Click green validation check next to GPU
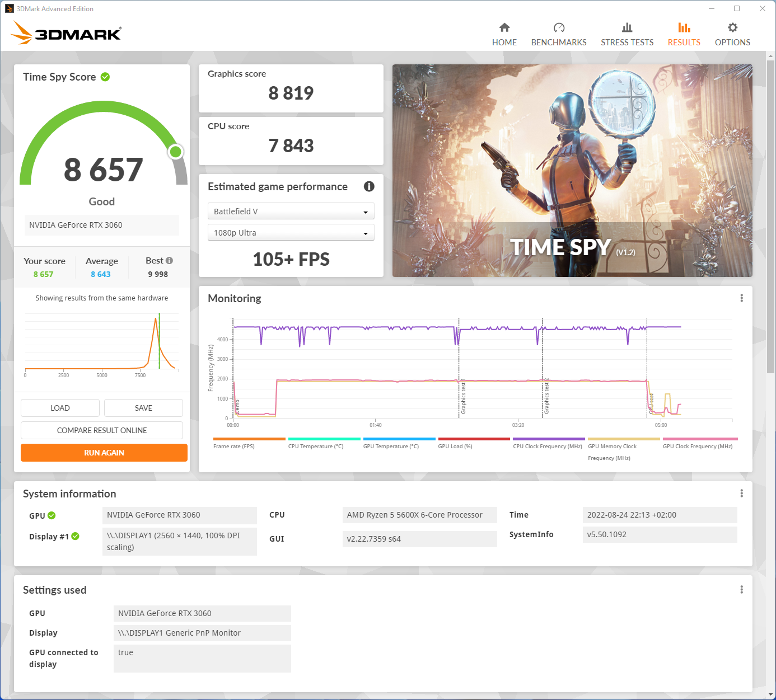Screen dimensions: 776x700 pos(52,516)
